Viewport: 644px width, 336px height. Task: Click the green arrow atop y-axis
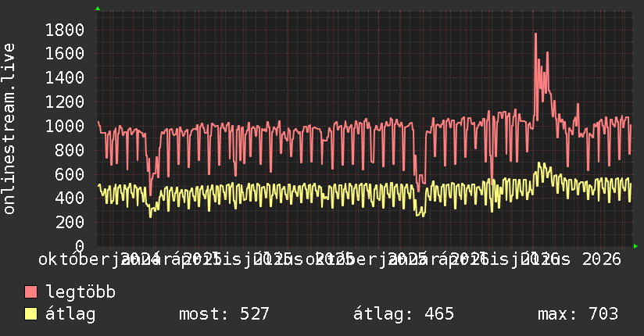tap(98, 9)
